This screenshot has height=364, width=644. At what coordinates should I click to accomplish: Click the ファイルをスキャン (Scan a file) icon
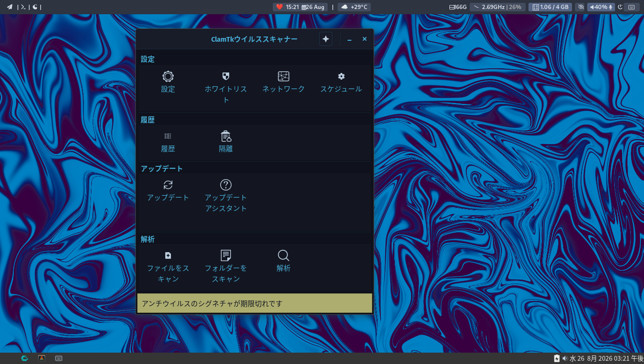168,255
